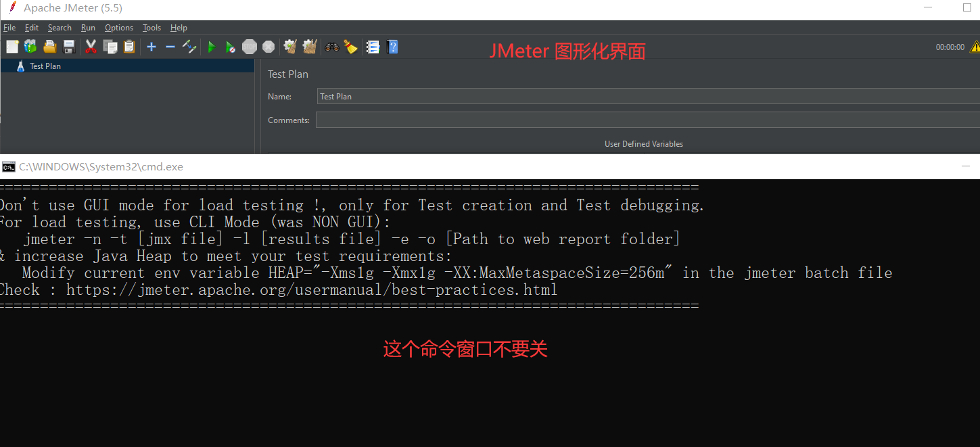This screenshot has height=447, width=980.
Task: Click the Name input field
Action: (648, 96)
